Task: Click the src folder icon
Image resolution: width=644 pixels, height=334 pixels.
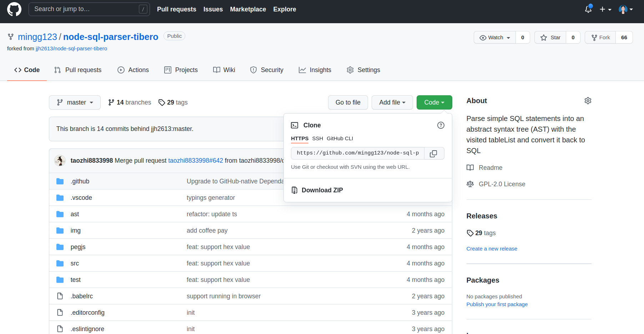Action: pos(60,263)
